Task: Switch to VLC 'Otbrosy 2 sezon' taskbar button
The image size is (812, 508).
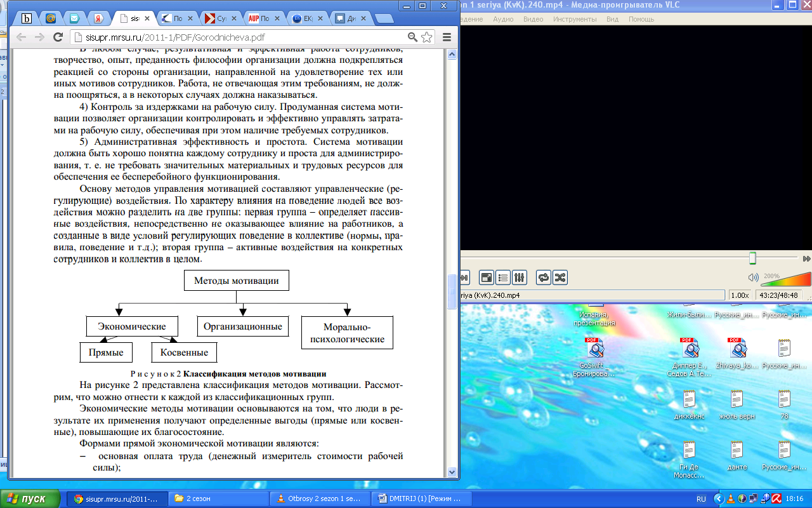Action: (320, 498)
